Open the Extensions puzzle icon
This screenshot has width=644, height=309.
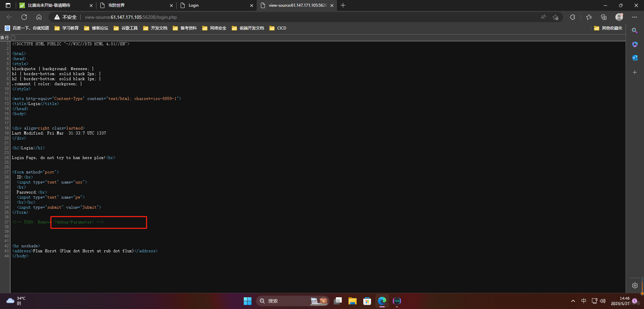click(572, 17)
